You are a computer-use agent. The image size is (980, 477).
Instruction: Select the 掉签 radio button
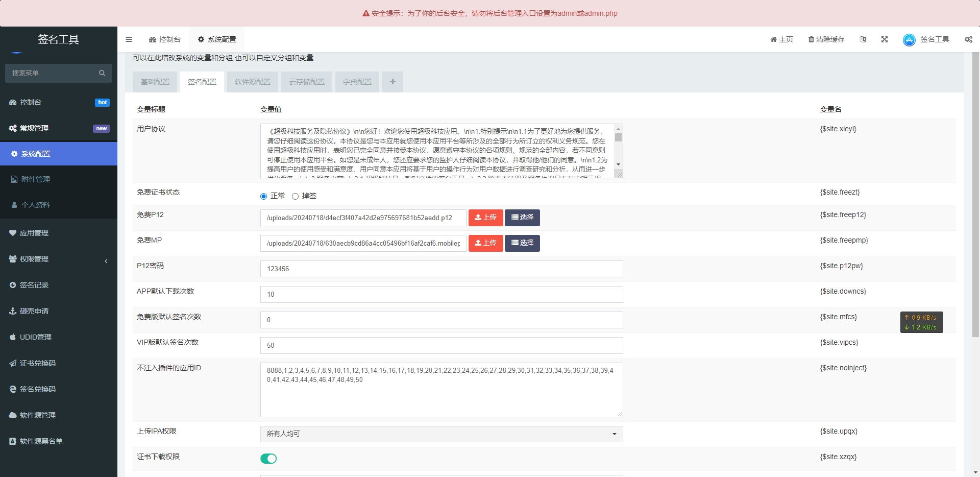(295, 196)
